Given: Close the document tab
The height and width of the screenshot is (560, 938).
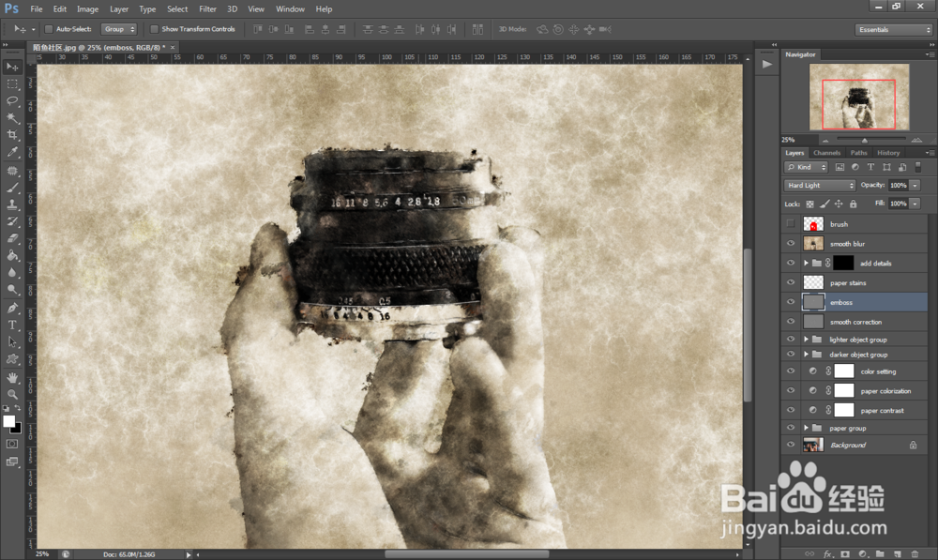Looking at the screenshot, I should (x=173, y=47).
